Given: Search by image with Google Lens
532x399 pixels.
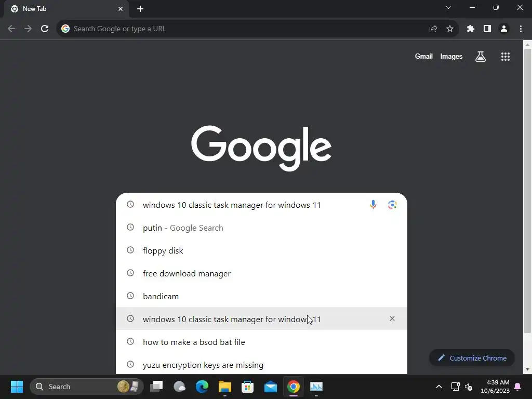Looking at the screenshot, I should click(x=392, y=205).
